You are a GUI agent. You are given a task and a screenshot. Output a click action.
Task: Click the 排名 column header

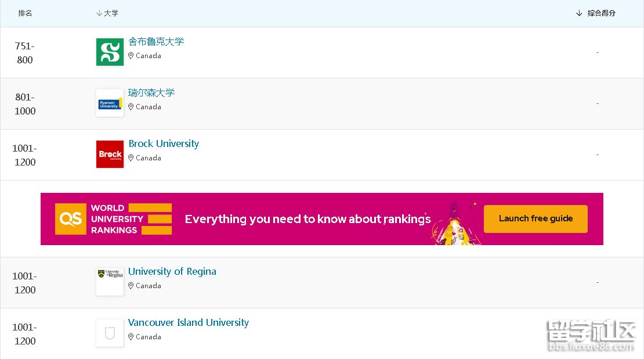click(x=25, y=13)
